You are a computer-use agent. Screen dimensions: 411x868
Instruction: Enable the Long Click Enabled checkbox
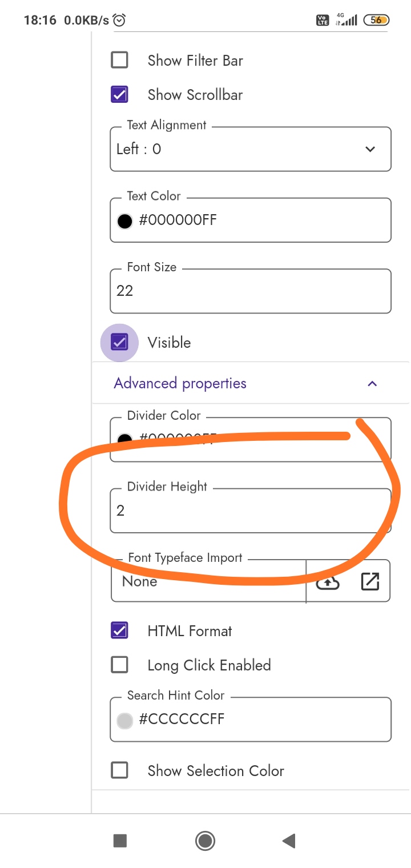pyautogui.click(x=119, y=665)
